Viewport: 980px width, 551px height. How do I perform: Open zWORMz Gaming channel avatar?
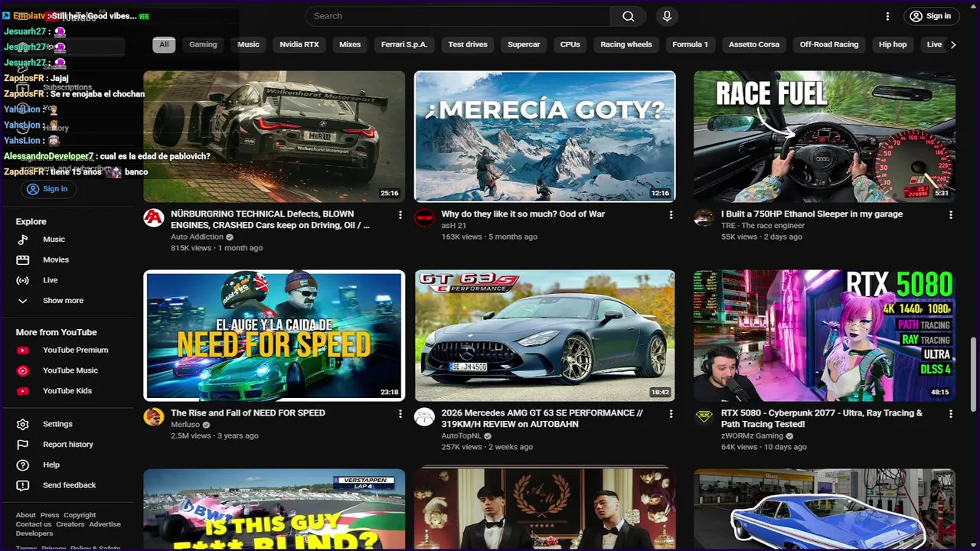704,417
